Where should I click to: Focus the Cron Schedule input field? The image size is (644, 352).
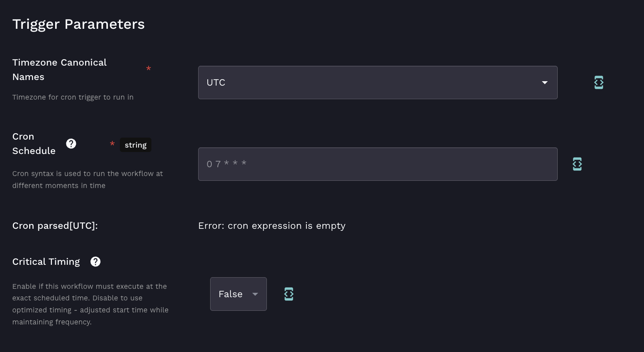coord(377,164)
